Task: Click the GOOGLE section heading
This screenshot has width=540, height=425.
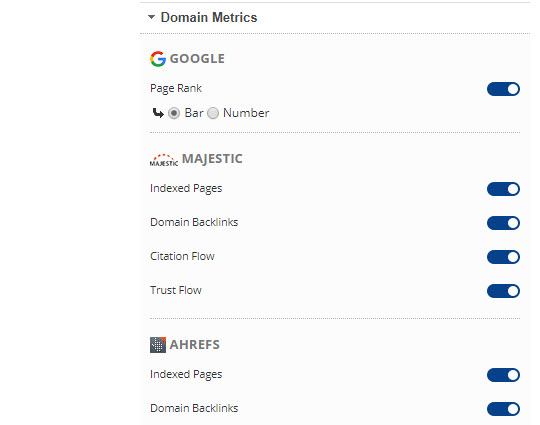Action: point(197,59)
